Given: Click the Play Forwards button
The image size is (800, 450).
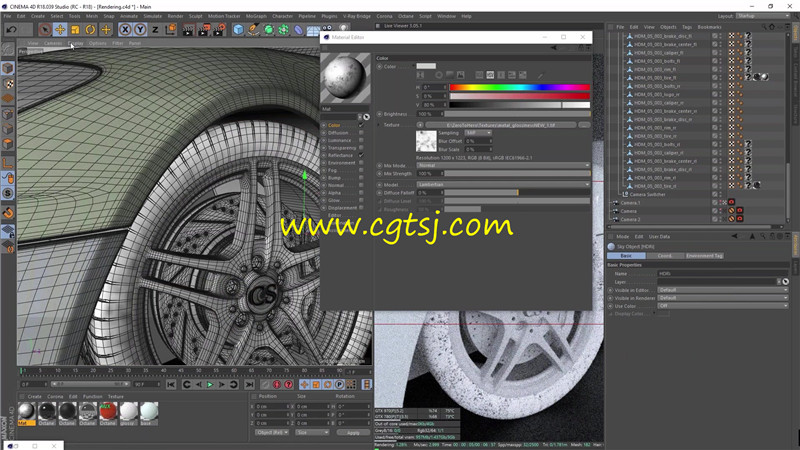Looking at the screenshot, I should pos(210,385).
